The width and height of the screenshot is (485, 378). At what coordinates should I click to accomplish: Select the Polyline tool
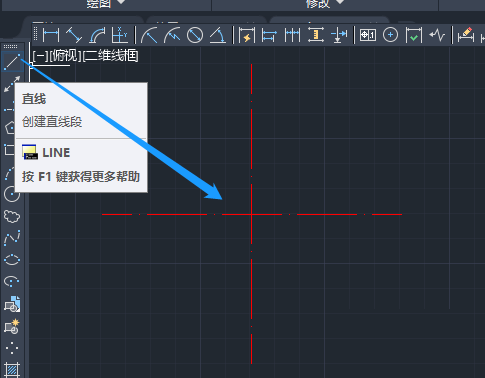[9, 107]
